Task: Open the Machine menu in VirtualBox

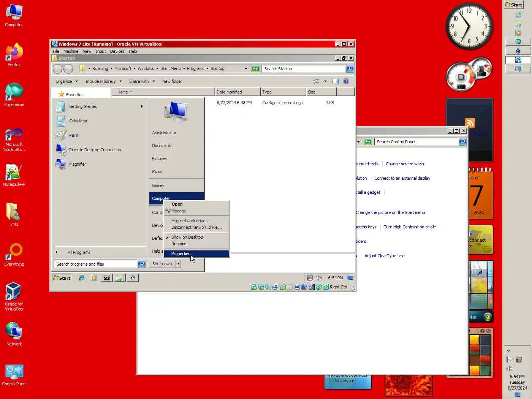Action: pos(71,51)
